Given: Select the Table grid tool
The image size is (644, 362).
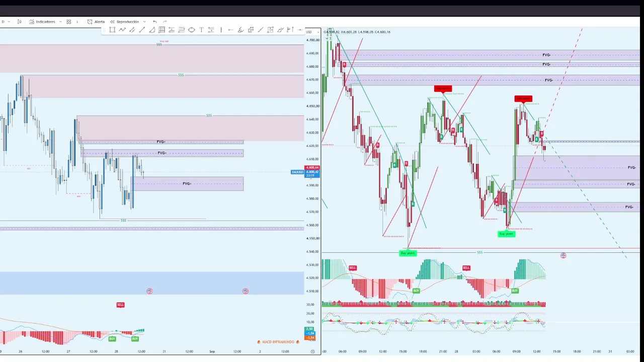Looking at the screenshot, I should click(162, 30).
